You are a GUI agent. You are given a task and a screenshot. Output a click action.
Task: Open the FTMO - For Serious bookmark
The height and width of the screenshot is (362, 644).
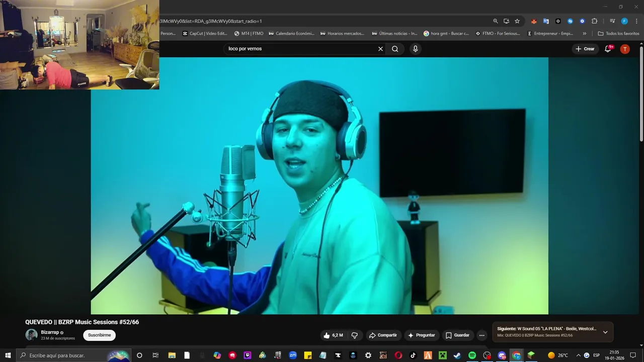pyautogui.click(x=498, y=34)
